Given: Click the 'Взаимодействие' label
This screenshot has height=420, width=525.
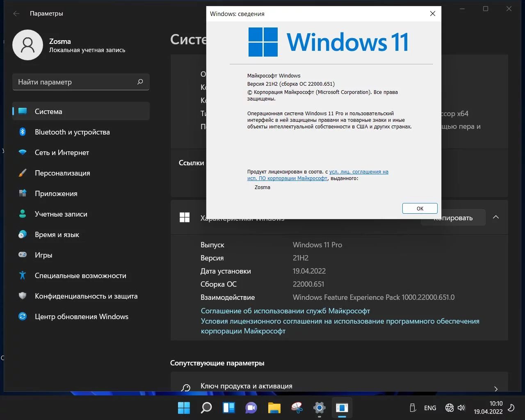Looking at the screenshot, I should click(228, 297).
